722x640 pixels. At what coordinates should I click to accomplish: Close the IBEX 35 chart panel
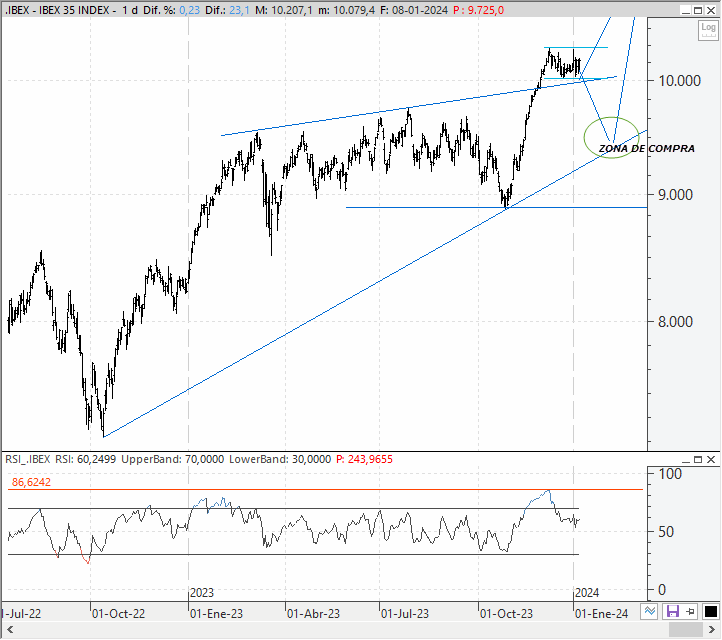pyautogui.click(x=711, y=11)
